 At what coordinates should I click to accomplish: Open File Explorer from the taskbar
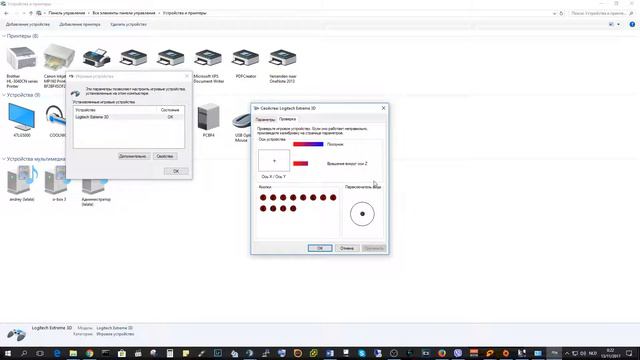point(73,353)
